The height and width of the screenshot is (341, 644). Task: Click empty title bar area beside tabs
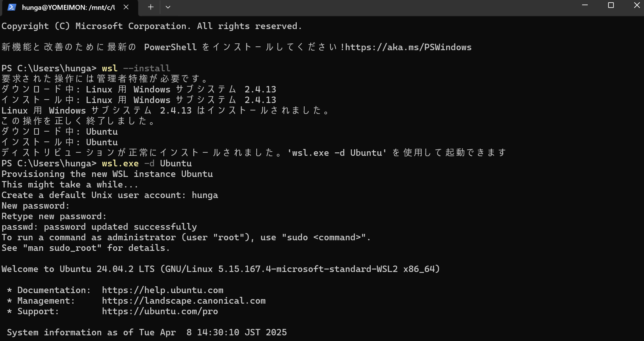374,7
